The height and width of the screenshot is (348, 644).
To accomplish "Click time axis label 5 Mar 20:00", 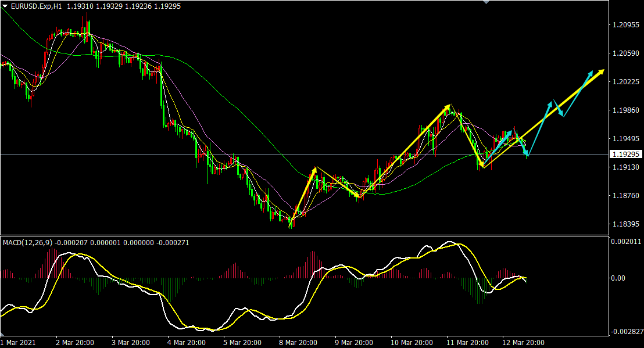I will click(242, 343).
